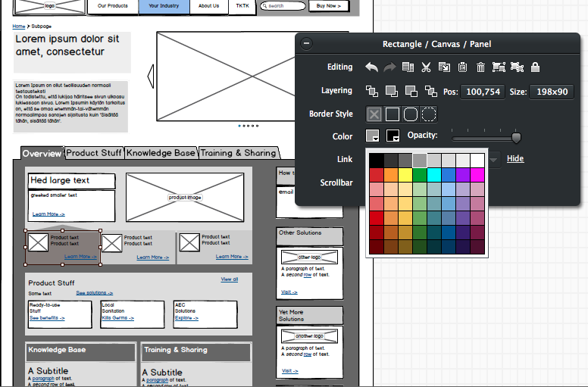
Task: Select the no-border style option
Action: [374, 114]
